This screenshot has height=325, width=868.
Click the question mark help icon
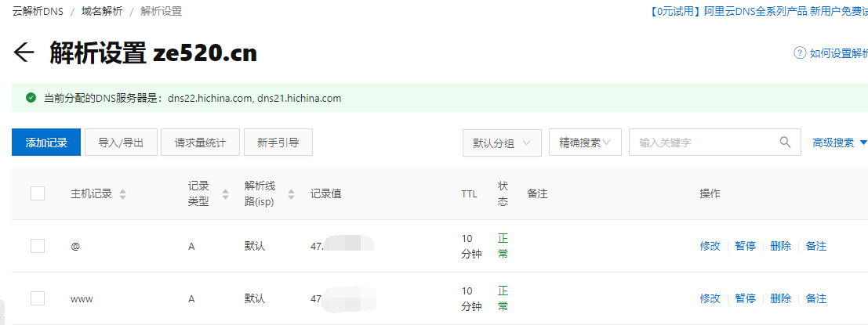(799, 52)
